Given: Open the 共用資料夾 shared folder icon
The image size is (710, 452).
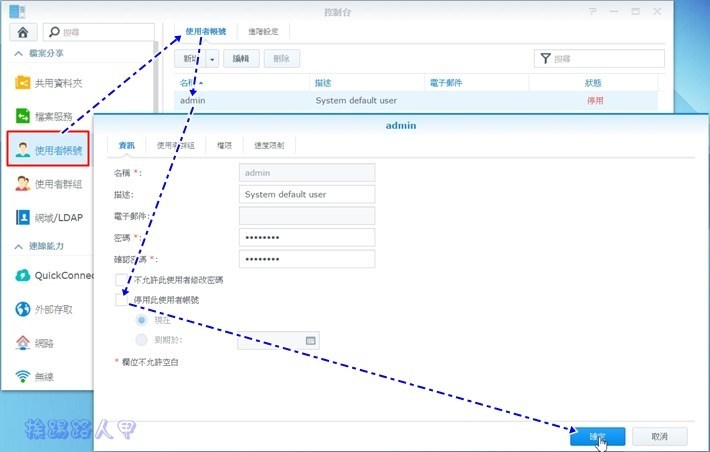Looking at the screenshot, I should point(23,83).
